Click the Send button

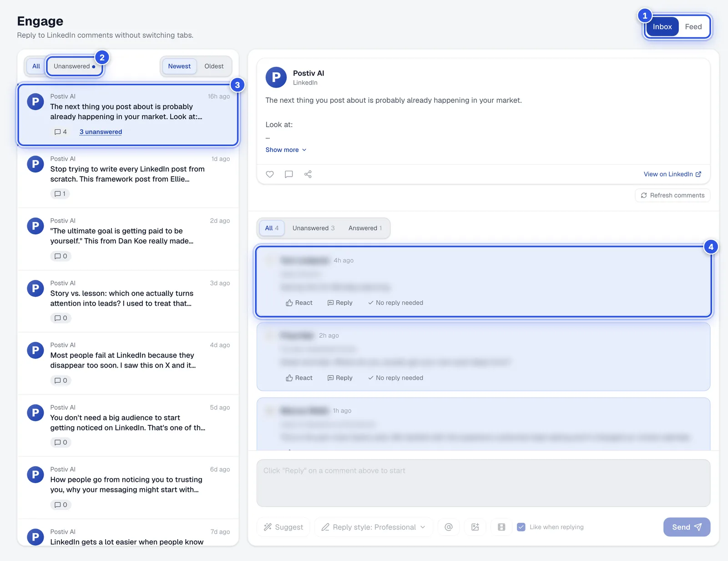click(687, 527)
